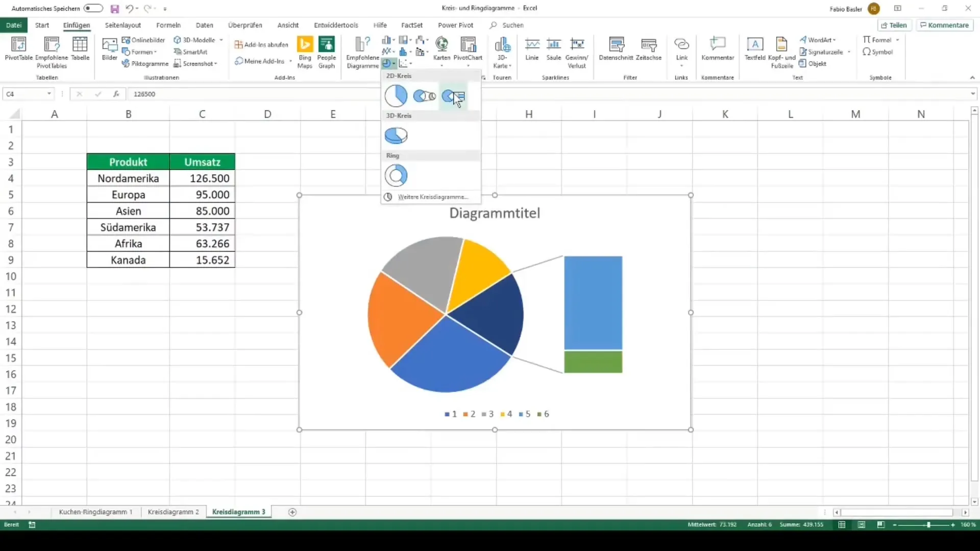Expand the Formel dropdown arrow
The width and height of the screenshot is (980, 551).
pos(897,40)
